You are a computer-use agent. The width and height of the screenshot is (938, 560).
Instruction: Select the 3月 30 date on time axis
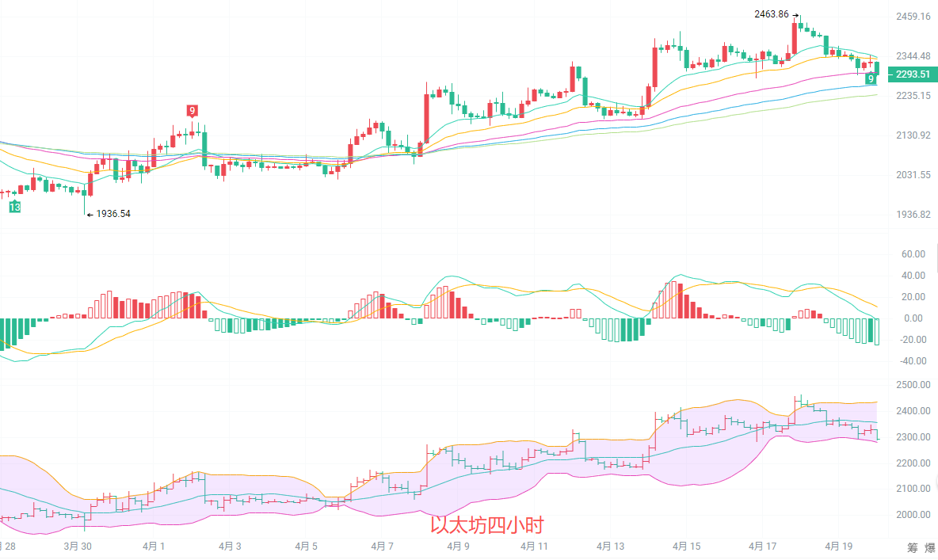tap(77, 547)
